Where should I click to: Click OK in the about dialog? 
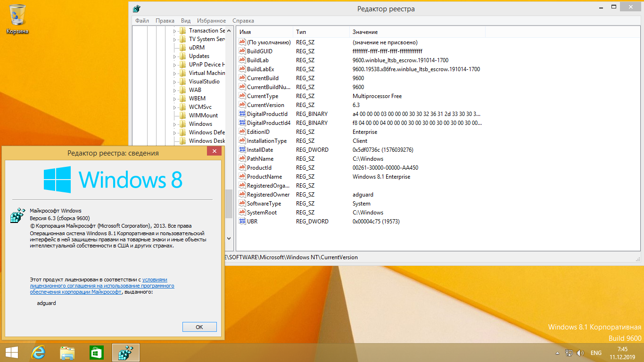[199, 327]
